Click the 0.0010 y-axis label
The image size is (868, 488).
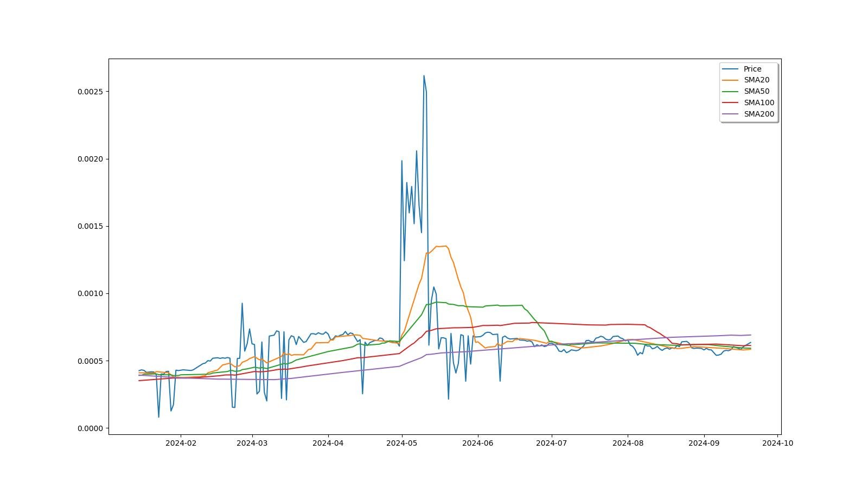pyautogui.click(x=90, y=294)
